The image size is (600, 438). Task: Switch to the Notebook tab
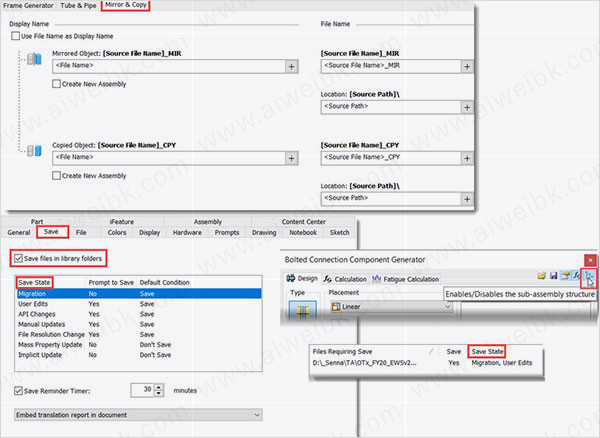point(303,232)
